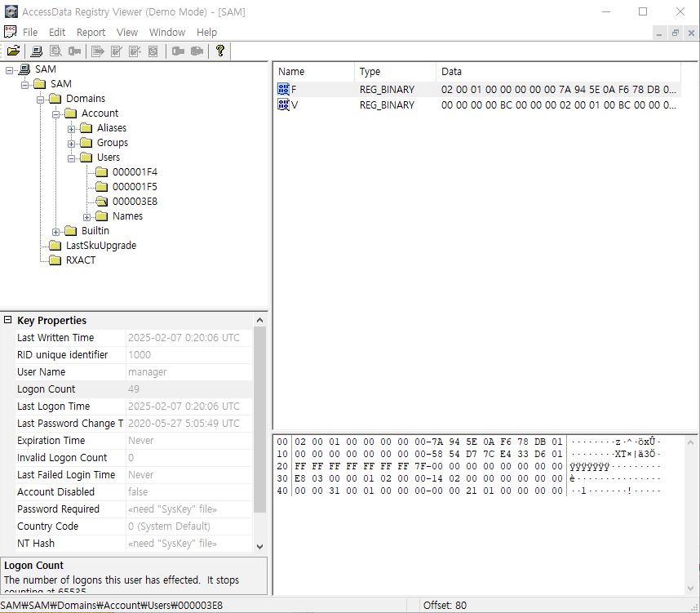Select the Builtin folder label

(x=95, y=230)
